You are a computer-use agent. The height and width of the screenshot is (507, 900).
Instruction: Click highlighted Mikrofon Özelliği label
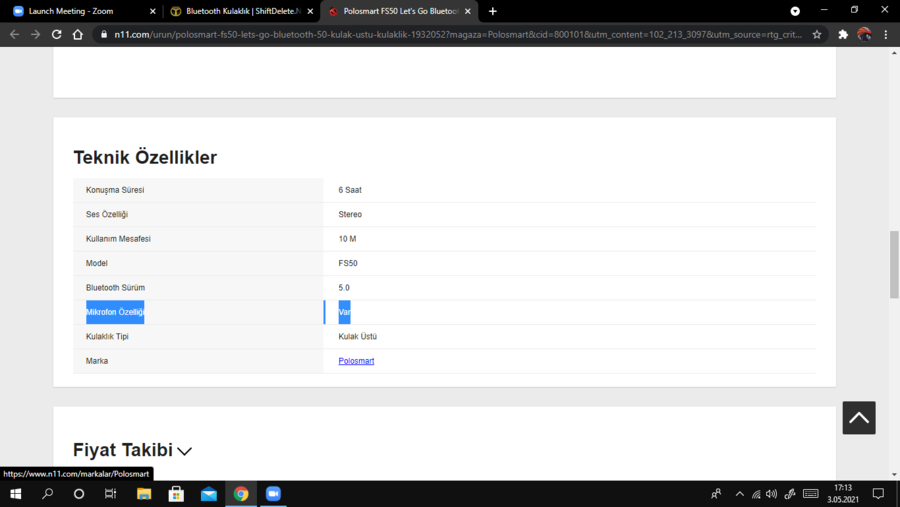click(115, 312)
